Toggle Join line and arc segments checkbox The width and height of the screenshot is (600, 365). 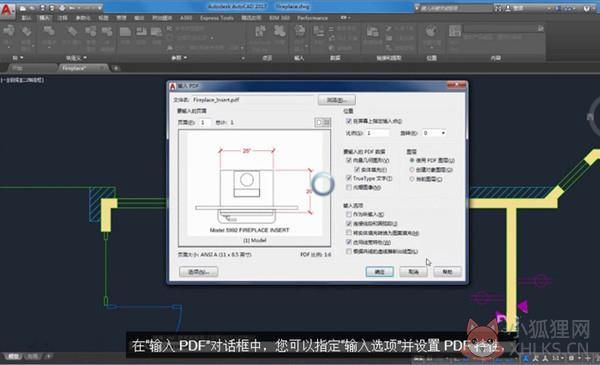(349, 223)
